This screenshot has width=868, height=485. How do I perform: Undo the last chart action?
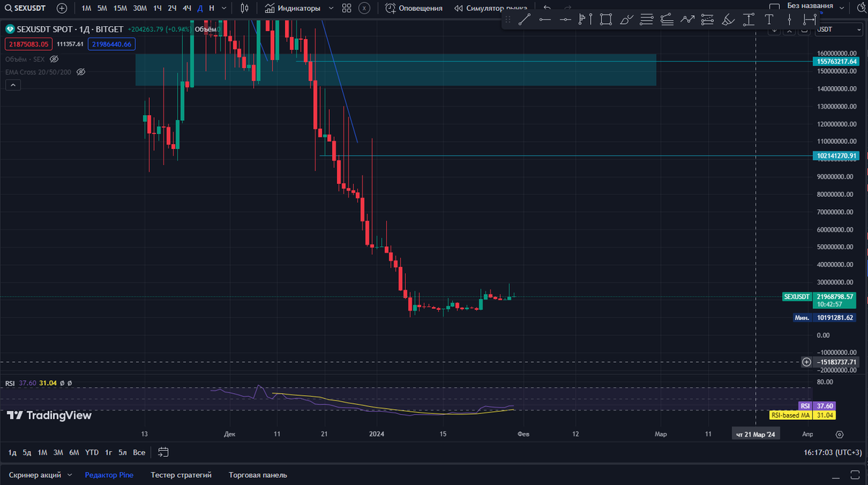click(547, 8)
